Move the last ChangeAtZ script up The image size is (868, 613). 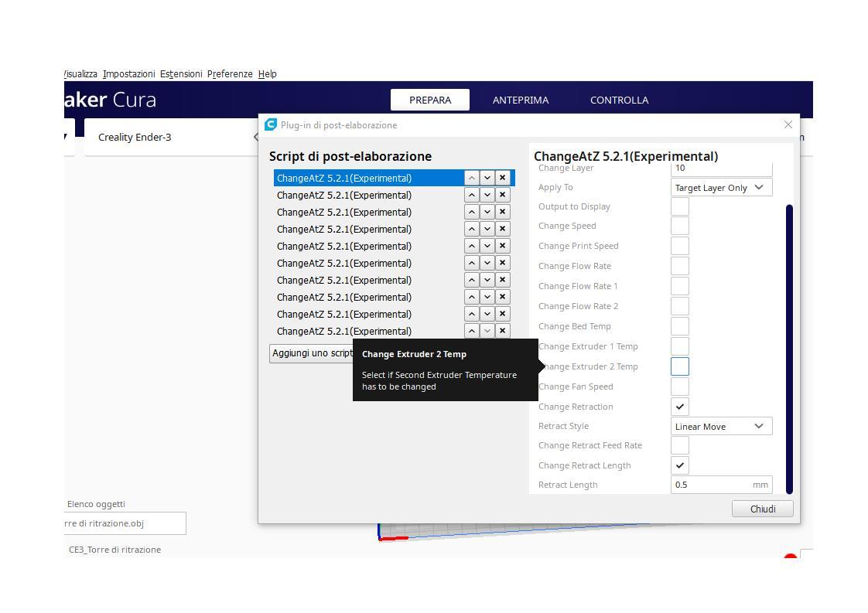(471, 331)
